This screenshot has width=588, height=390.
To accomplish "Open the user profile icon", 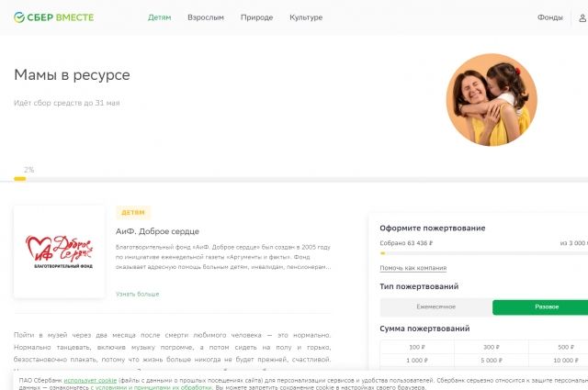I will tap(582, 17).
